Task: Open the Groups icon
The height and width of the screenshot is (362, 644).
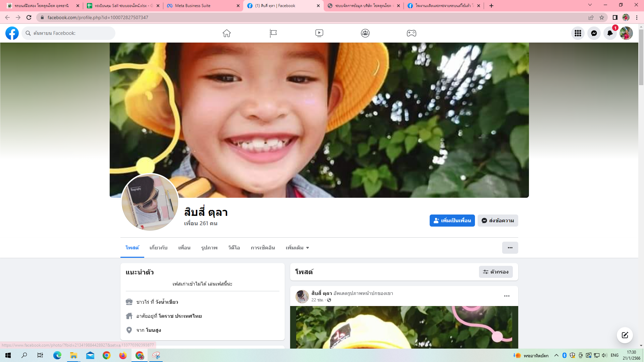Action: point(365,33)
